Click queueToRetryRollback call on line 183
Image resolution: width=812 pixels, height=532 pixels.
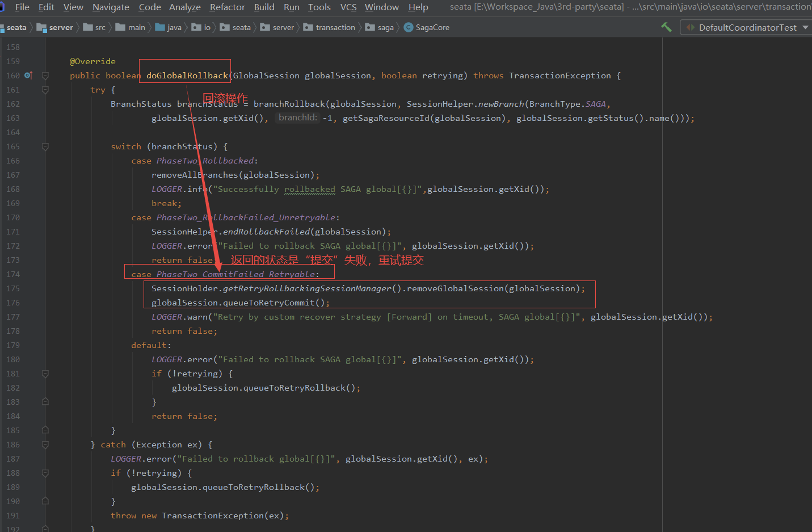[x=294, y=388]
